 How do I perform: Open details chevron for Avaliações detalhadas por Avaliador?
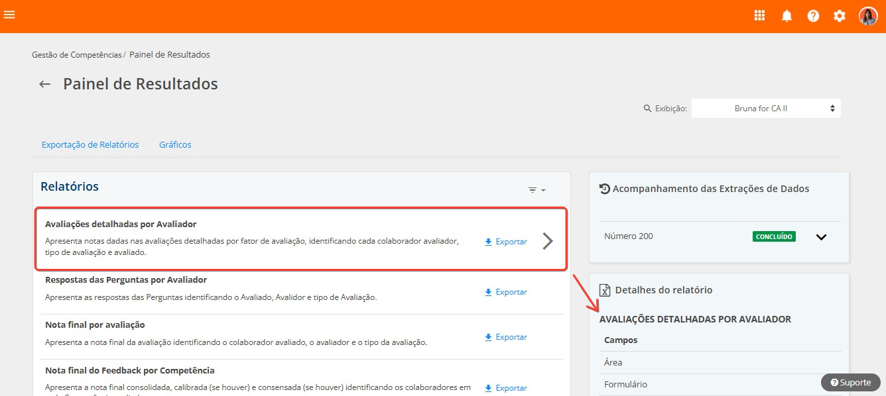[x=548, y=241]
